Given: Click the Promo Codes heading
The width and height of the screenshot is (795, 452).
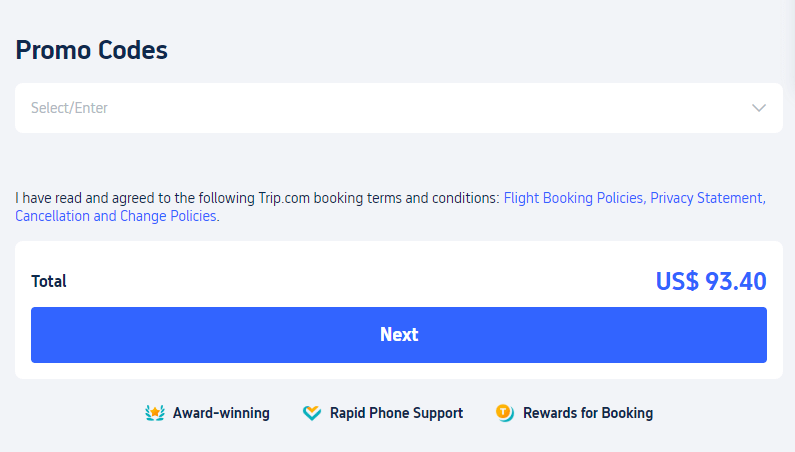Looking at the screenshot, I should [x=91, y=50].
